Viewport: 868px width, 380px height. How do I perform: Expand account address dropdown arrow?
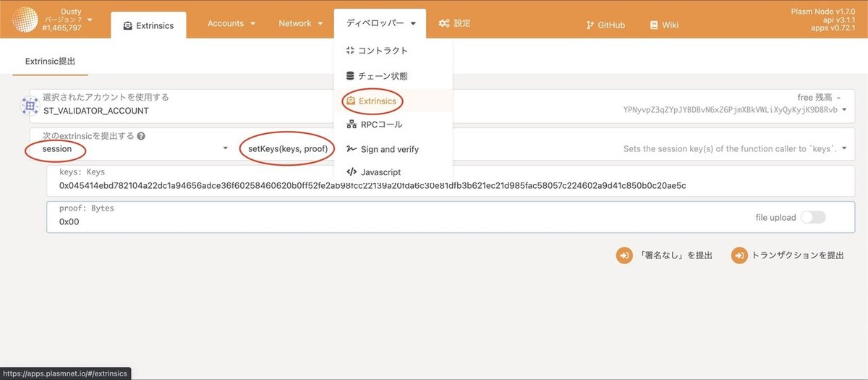click(844, 111)
